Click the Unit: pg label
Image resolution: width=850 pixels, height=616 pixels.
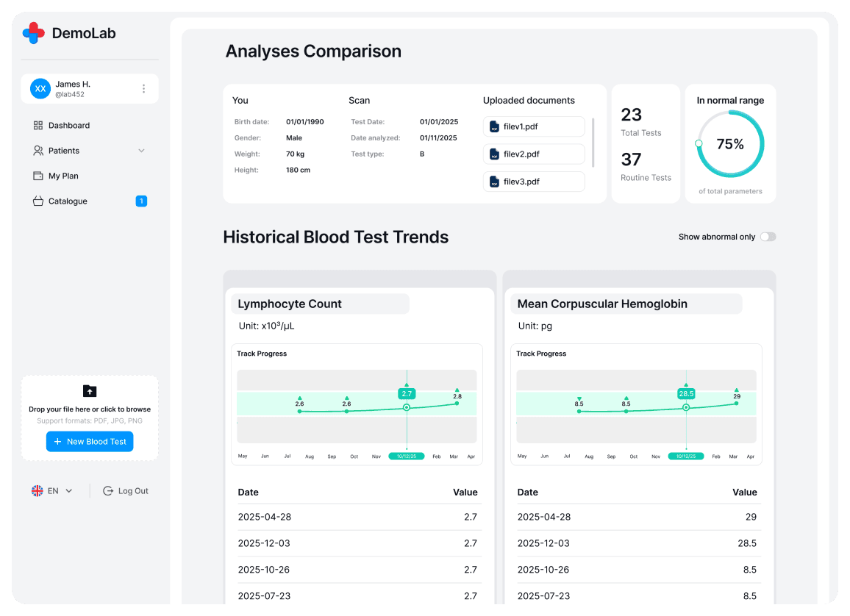pos(535,326)
